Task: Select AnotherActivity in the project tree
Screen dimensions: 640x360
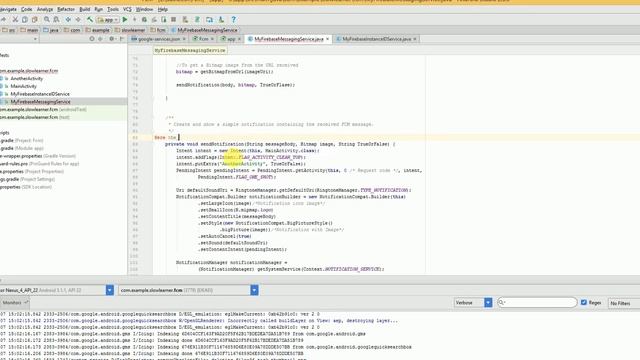Action: 27,78
